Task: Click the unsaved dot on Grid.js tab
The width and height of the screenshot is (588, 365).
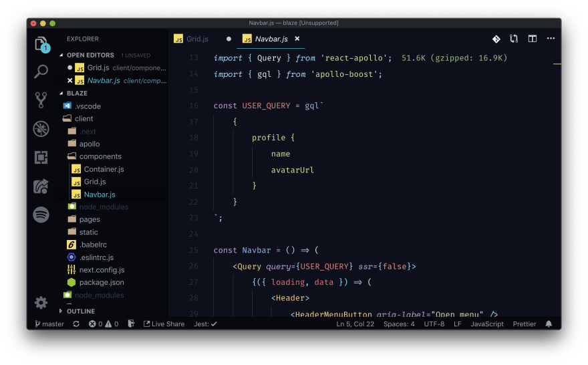Action: [x=229, y=39]
